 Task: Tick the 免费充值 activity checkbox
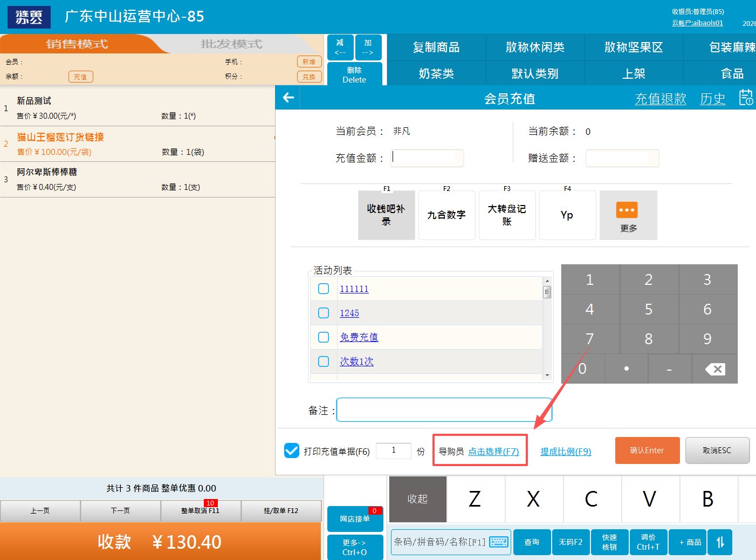(324, 337)
